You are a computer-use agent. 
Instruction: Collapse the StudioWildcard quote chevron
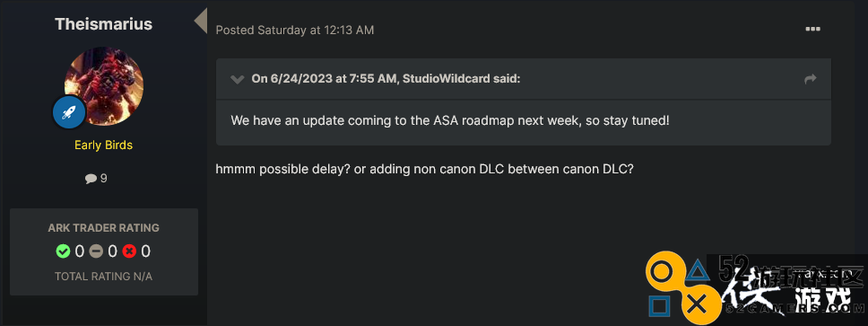click(x=238, y=79)
